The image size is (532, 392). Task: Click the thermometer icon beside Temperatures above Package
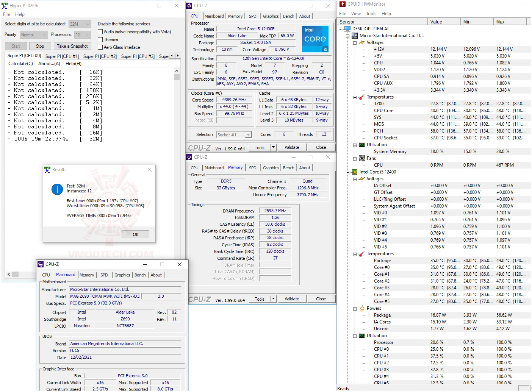(362, 254)
